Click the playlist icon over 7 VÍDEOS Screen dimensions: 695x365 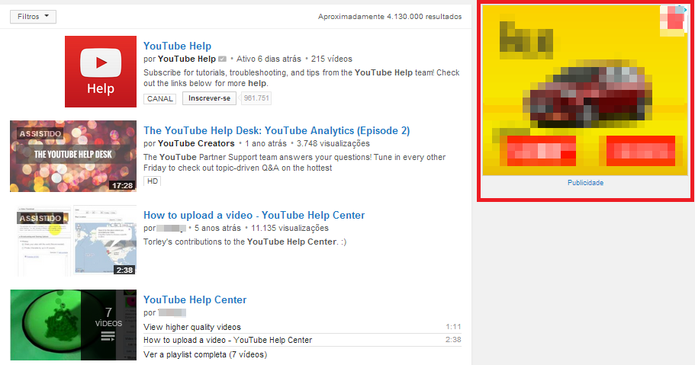click(108, 337)
